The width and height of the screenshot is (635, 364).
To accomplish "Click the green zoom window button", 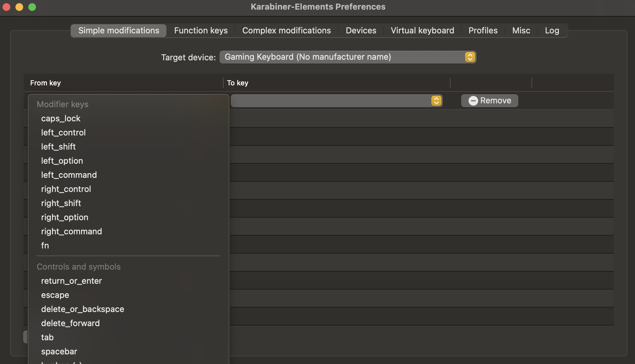I will [x=32, y=7].
